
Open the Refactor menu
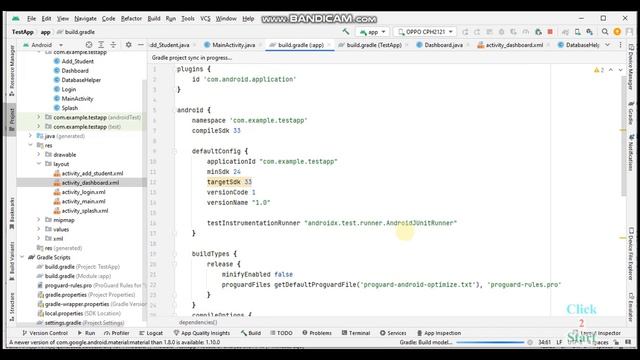point(131,18)
